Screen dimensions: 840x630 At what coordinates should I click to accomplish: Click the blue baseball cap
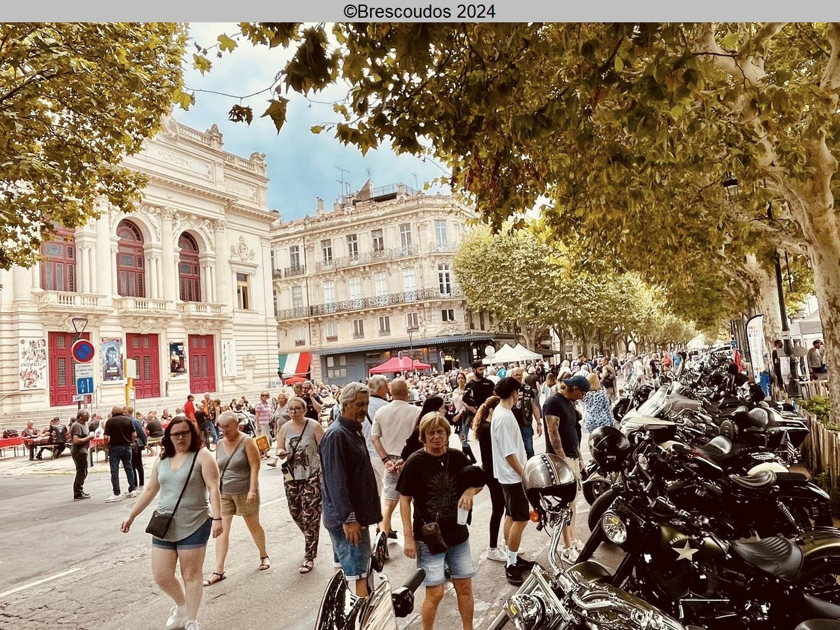(577, 382)
